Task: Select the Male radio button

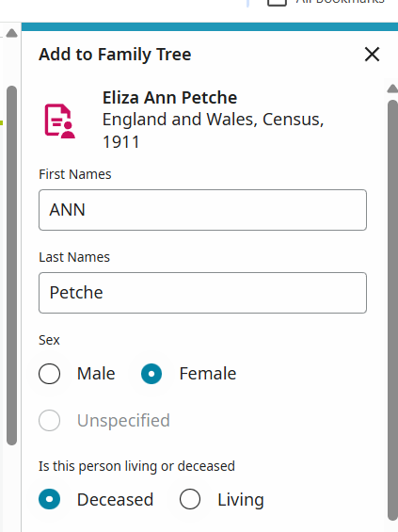Action: 50,374
